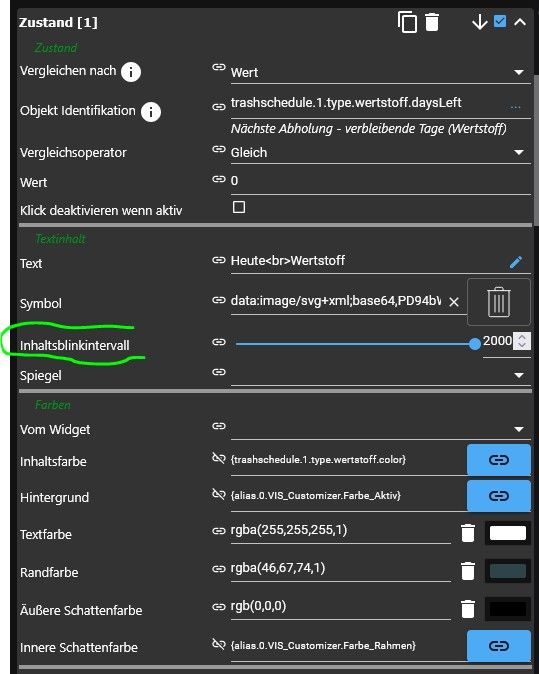Click blue link button for Hintergrund

point(499,496)
